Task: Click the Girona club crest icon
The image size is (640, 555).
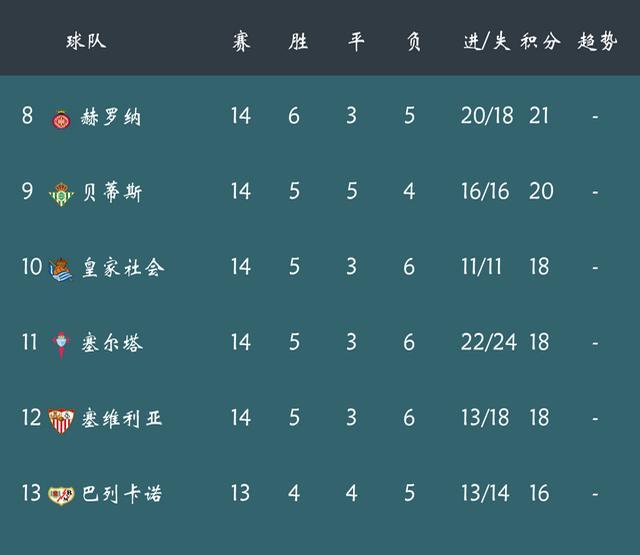Action: click(61, 119)
